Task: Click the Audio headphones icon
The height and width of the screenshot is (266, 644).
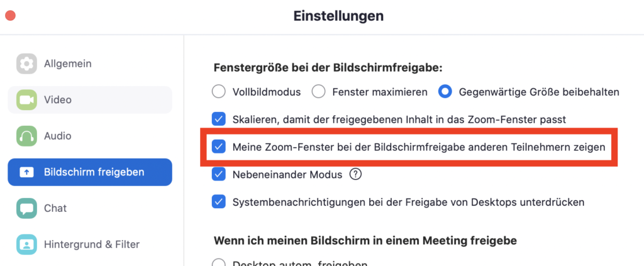Action: point(26,136)
